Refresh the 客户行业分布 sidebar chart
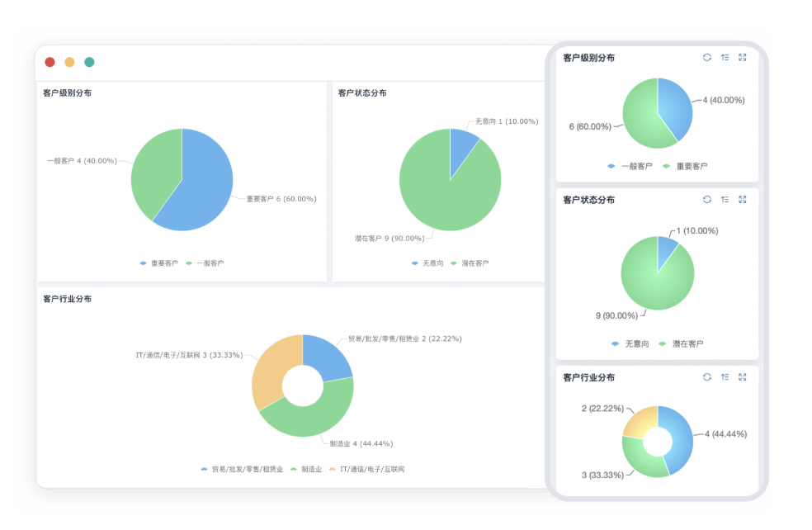 click(707, 377)
